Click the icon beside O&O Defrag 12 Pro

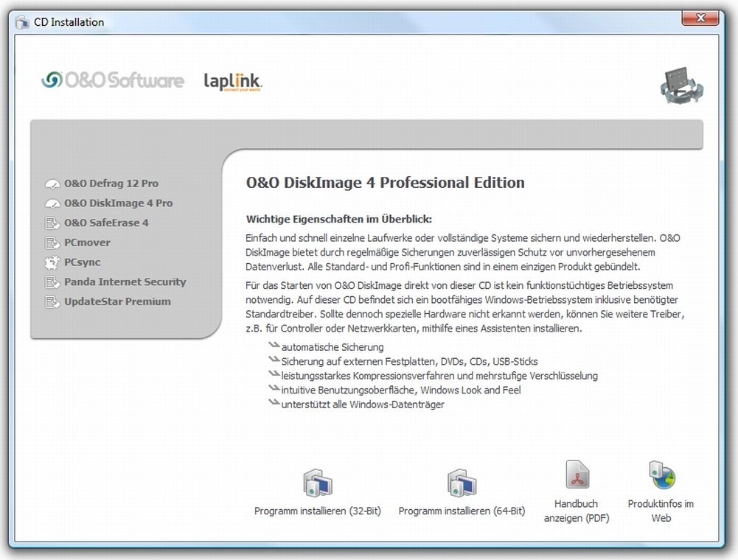[52, 183]
